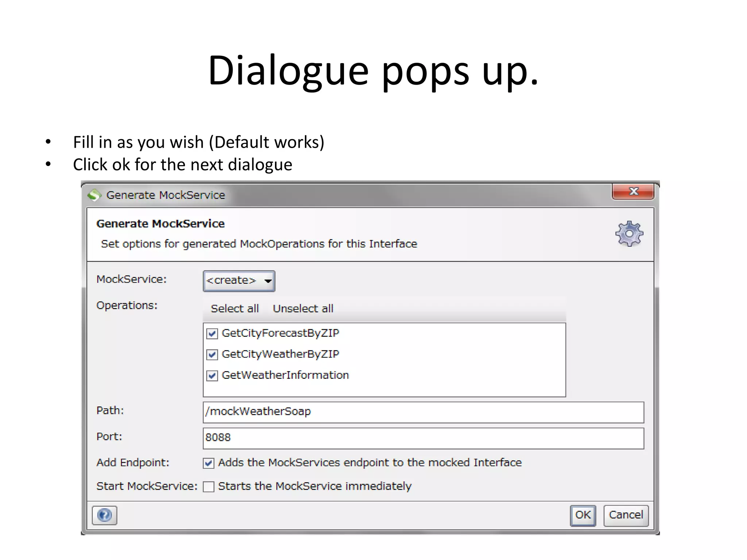This screenshot has height=560, width=747.
Task: Click the Path field with /mockWeatherSoap
Action: tap(423, 412)
